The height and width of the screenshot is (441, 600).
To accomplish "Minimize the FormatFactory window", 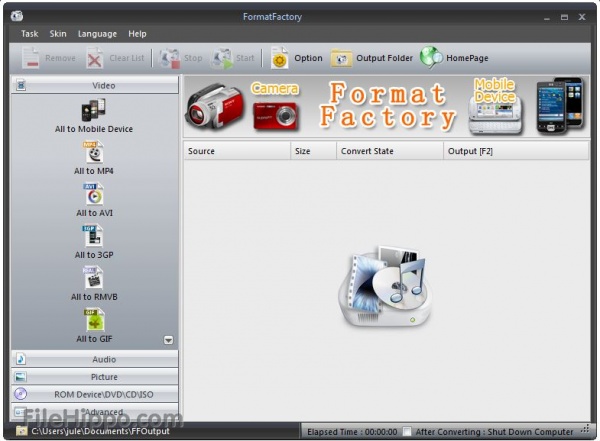I will pos(547,18).
